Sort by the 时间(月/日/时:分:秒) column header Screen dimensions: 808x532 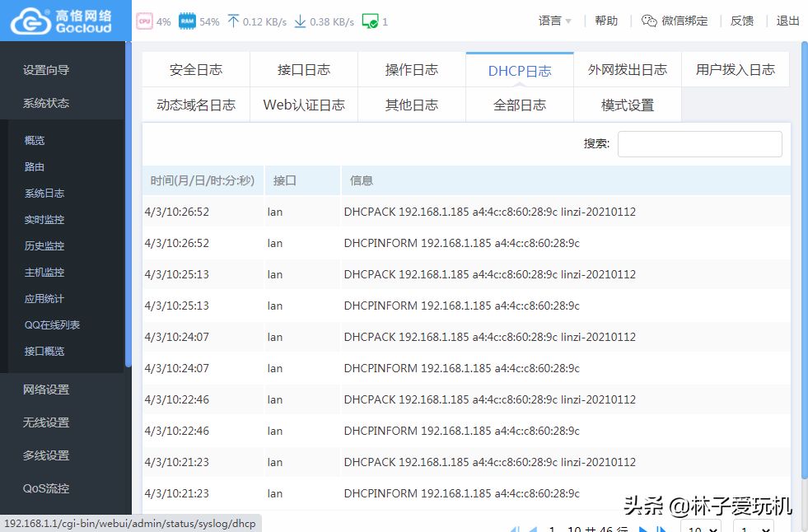[203, 180]
